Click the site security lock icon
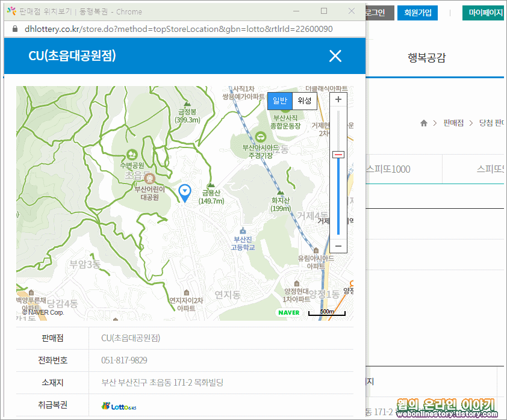The image size is (507, 420). [x=15, y=29]
